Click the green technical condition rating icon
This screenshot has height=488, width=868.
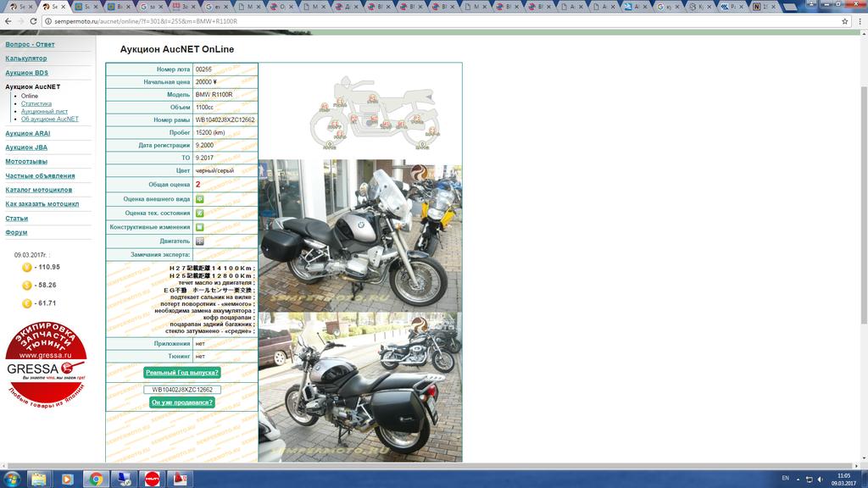click(x=200, y=213)
